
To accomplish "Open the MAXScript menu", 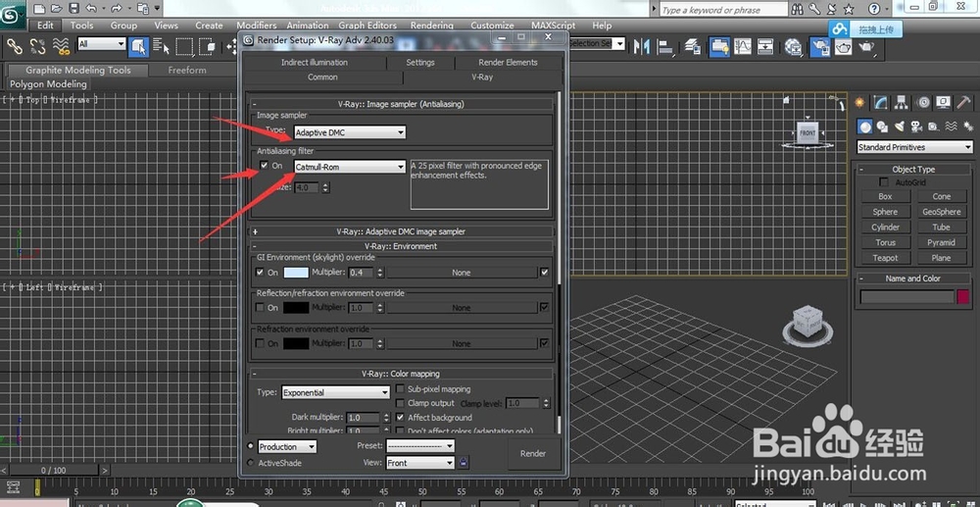I will (x=553, y=25).
